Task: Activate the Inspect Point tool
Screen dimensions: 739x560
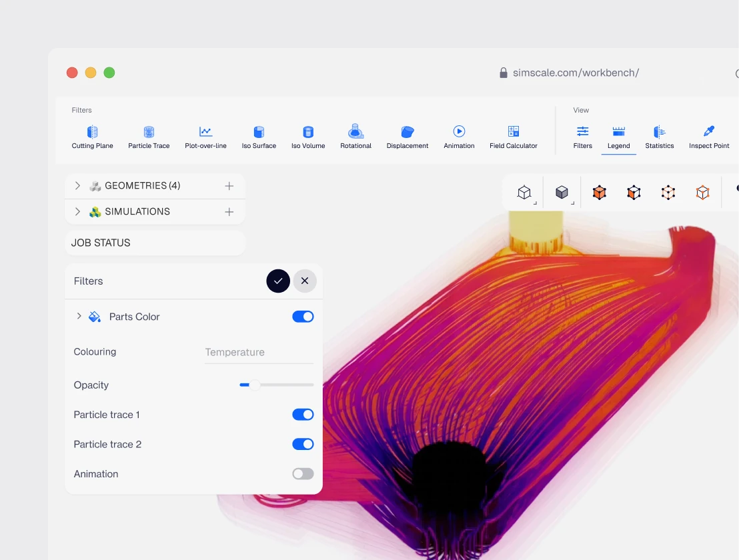Action: [x=709, y=137]
